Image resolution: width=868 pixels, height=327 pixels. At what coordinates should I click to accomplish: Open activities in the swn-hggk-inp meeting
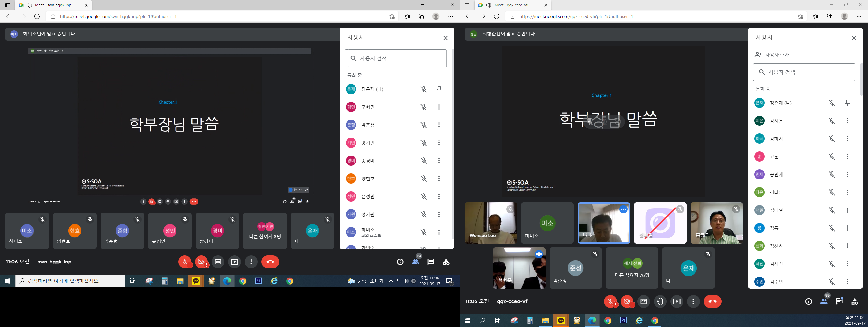pos(446,262)
